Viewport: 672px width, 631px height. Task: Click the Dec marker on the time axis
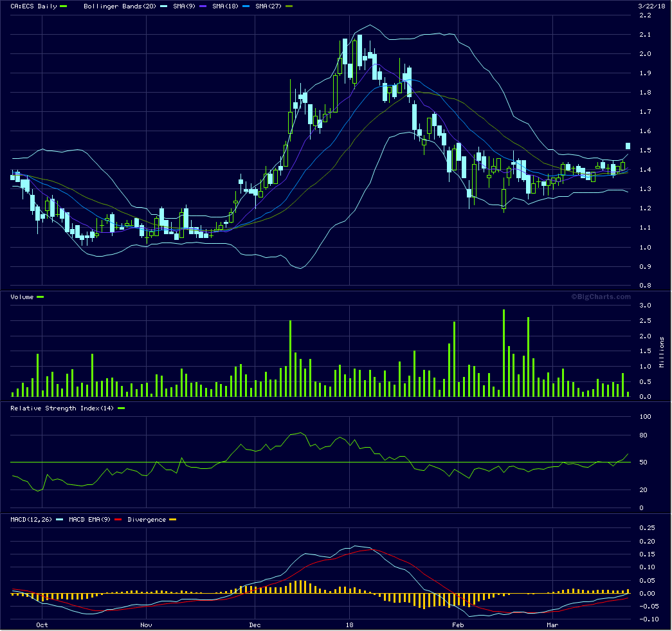[x=255, y=625]
